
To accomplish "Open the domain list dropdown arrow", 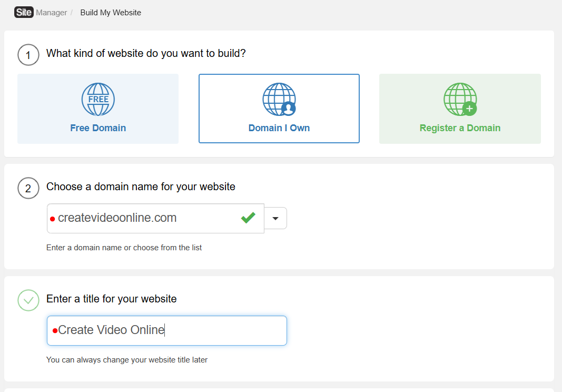I will 275,218.
